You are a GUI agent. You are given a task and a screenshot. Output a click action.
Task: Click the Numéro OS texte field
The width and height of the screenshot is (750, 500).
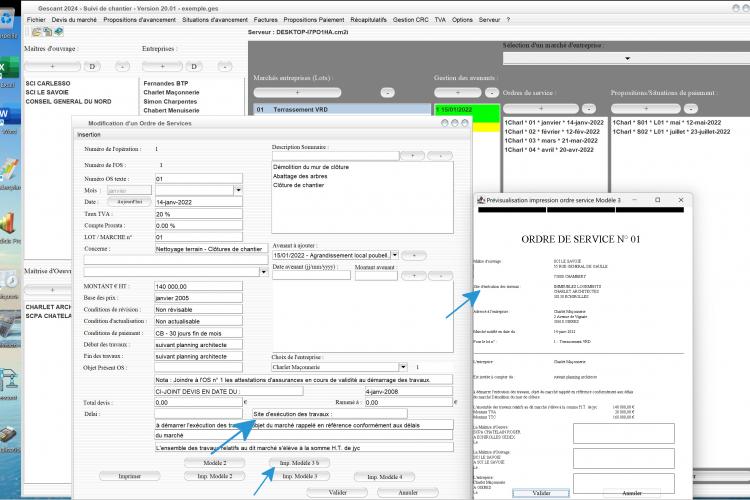point(199,178)
